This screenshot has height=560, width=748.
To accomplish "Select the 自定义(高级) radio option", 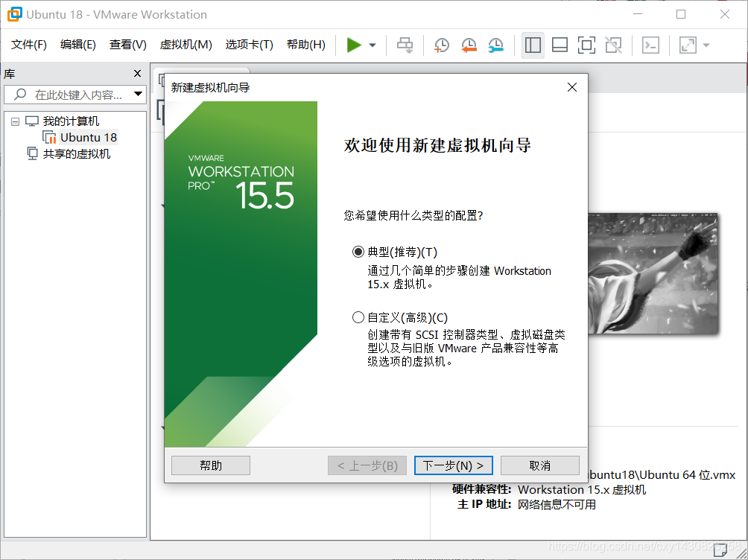I will point(358,317).
